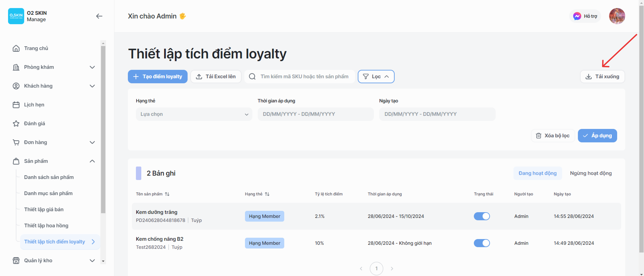Image resolution: width=644 pixels, height=276 pixels.
Task: Click the back arrow to collapse sidebar
Action: click(x=99, y=16)
